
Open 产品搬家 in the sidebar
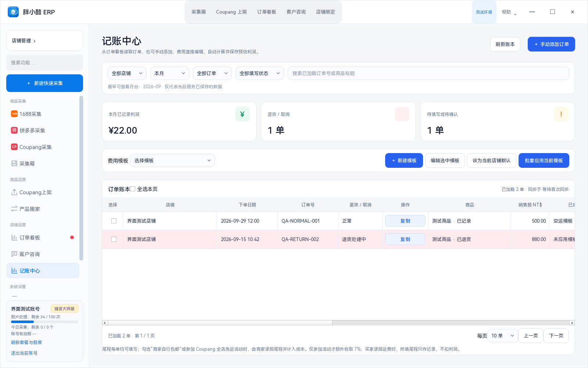coord(43,209)
